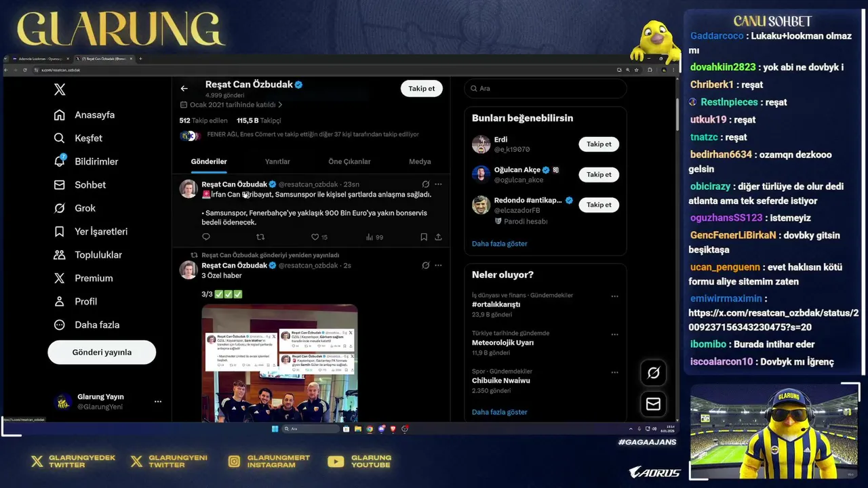868x488 pixels.
Task: Like the İrfan Can Eğribayat tweet
Action: [319, 237]
